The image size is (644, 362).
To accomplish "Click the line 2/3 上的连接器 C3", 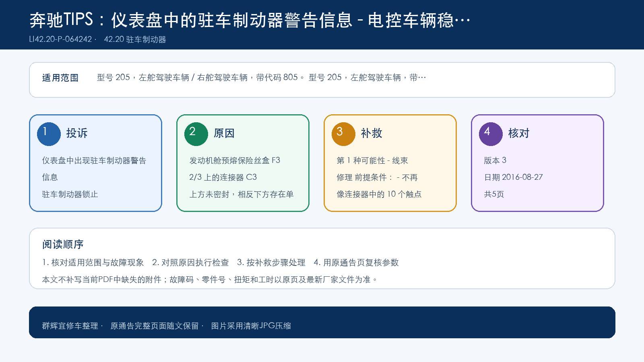I will click(x=223, y=177).
